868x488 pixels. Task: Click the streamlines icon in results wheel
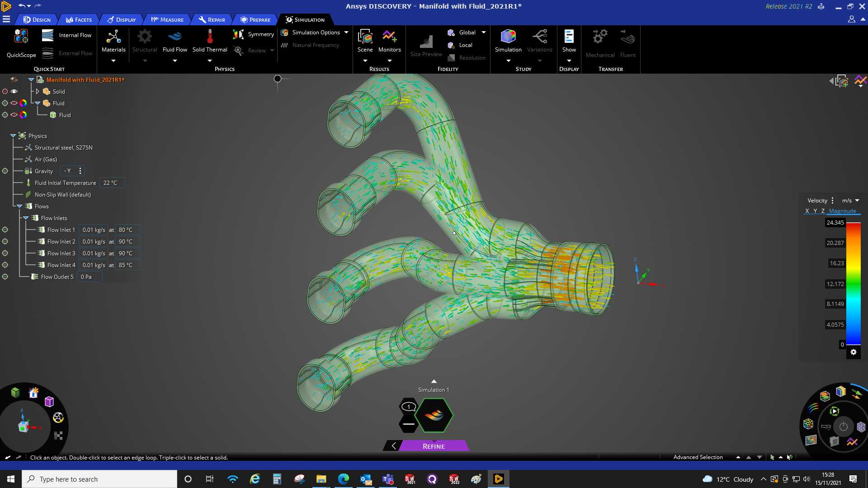813,408
